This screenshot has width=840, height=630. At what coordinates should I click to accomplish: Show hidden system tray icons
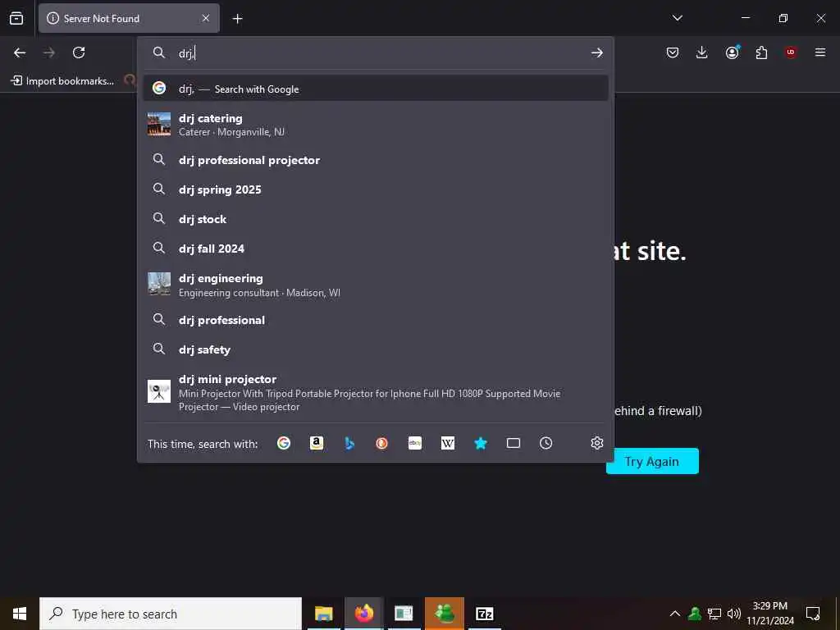675,614
